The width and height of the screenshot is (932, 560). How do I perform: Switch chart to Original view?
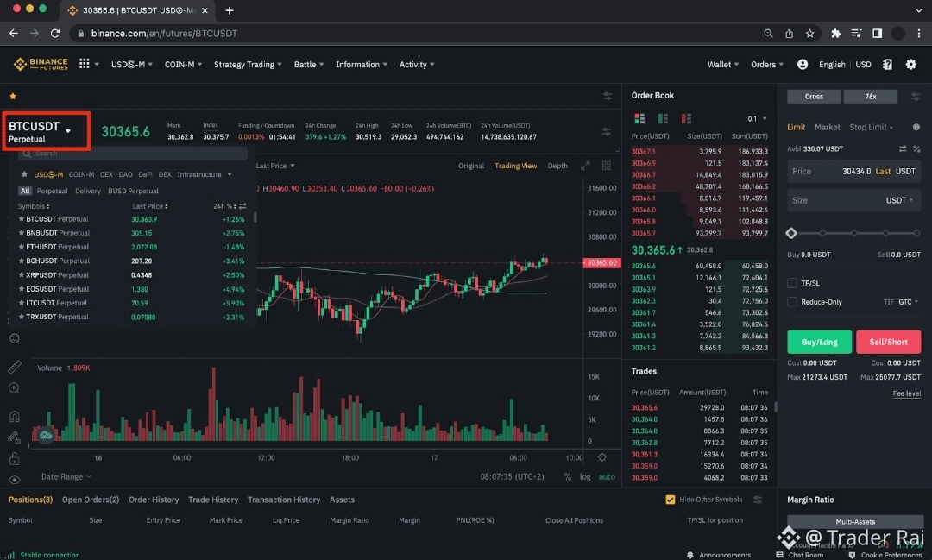[x=471, y=166]
